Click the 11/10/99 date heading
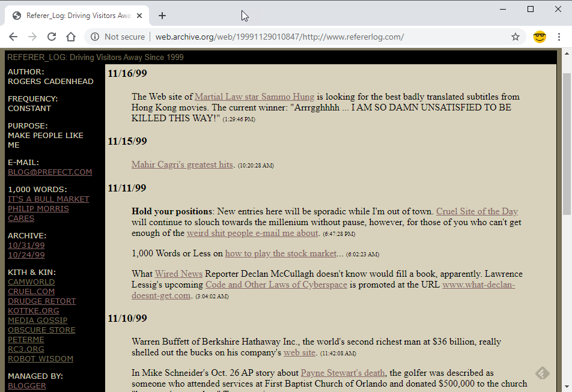Viewport: 572px width, 392px height. tap(127, 318)
